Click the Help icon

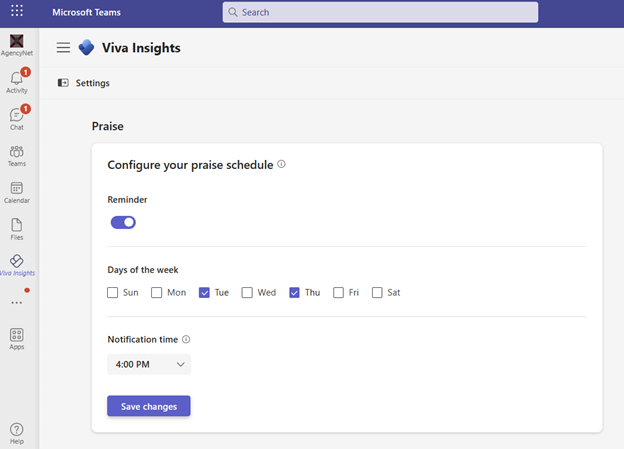click(16, 431)
